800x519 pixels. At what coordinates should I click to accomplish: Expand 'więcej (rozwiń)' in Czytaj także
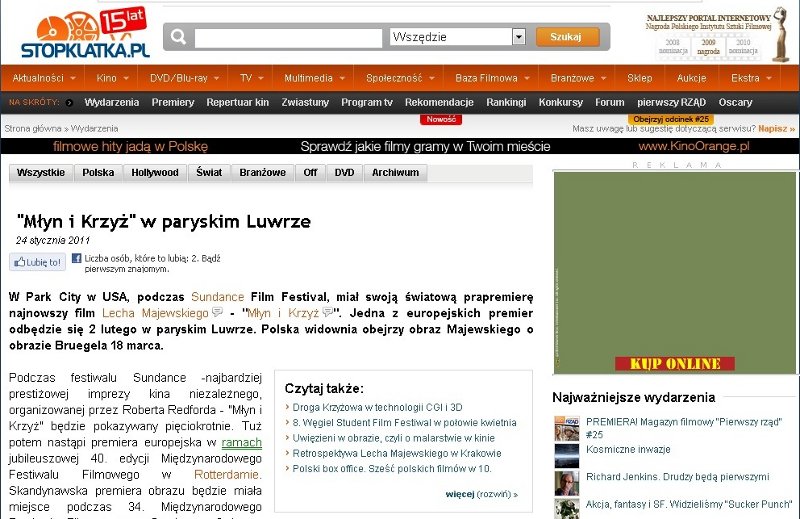[481, 493]
